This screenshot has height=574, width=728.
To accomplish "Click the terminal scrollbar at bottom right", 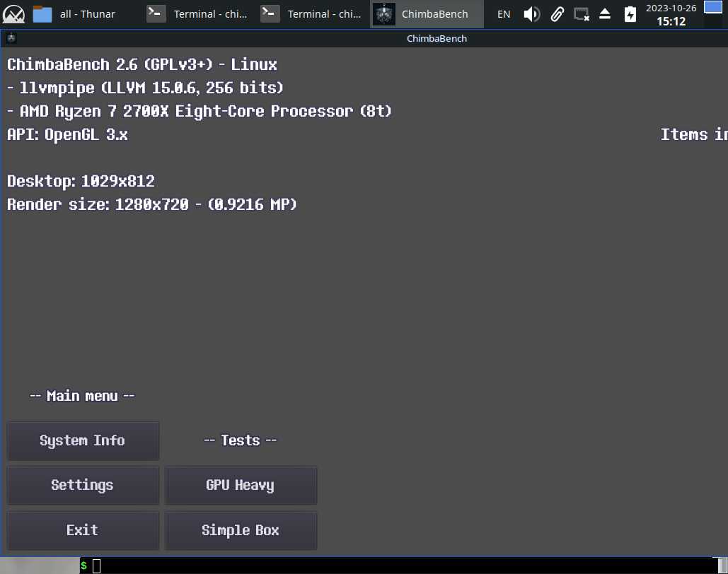I will [722, 566].
